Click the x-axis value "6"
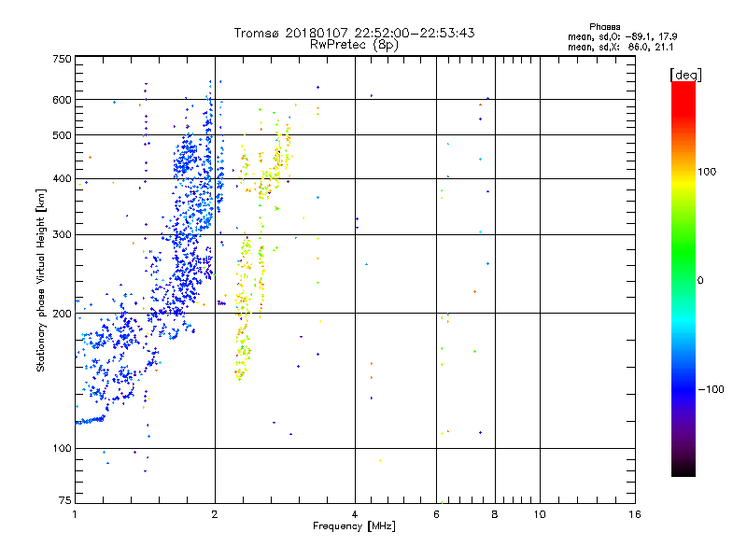The width and height of the screenshot is (747, 560). [x=436, y=514]
